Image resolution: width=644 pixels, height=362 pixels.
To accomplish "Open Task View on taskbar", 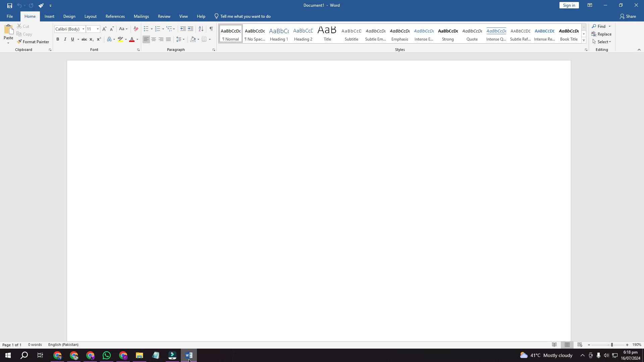I will 40,355.
